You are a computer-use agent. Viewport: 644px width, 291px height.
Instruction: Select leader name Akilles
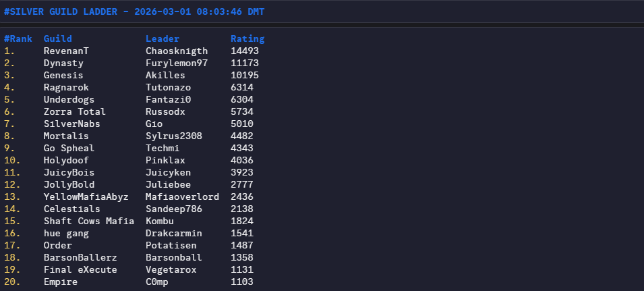pos(165,75)
